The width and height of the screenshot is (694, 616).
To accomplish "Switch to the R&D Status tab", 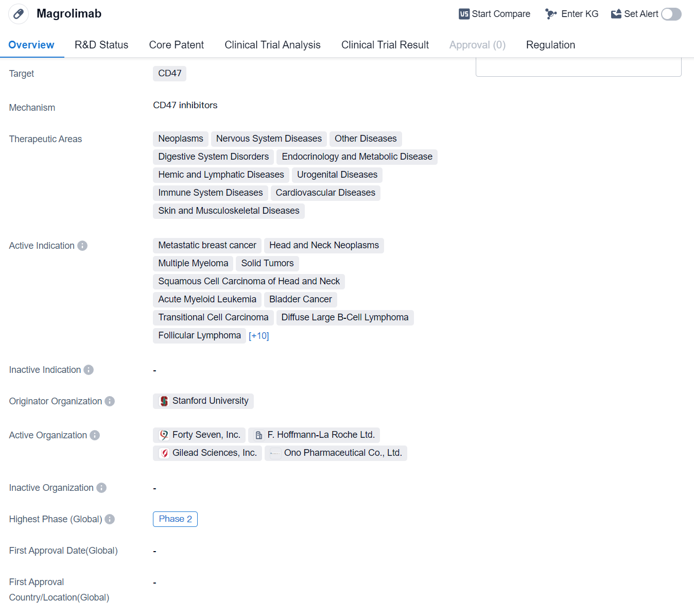I will point(101,45).
